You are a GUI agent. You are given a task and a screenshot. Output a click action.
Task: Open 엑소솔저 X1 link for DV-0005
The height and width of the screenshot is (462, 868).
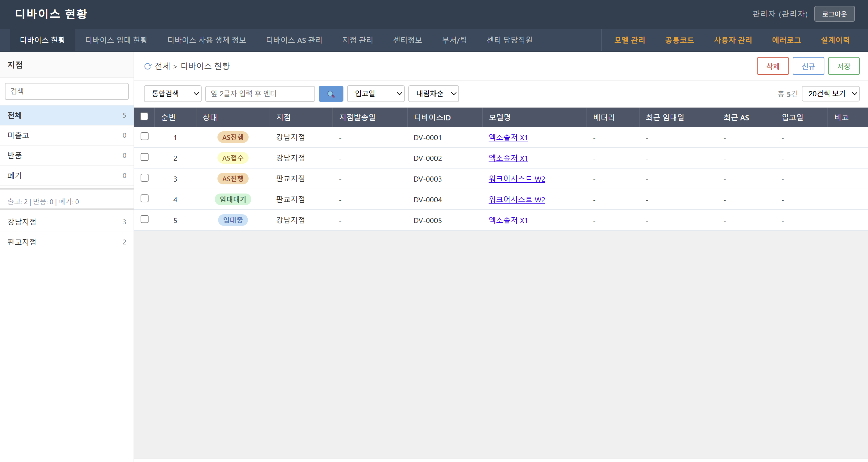click(x=508, y=220)
